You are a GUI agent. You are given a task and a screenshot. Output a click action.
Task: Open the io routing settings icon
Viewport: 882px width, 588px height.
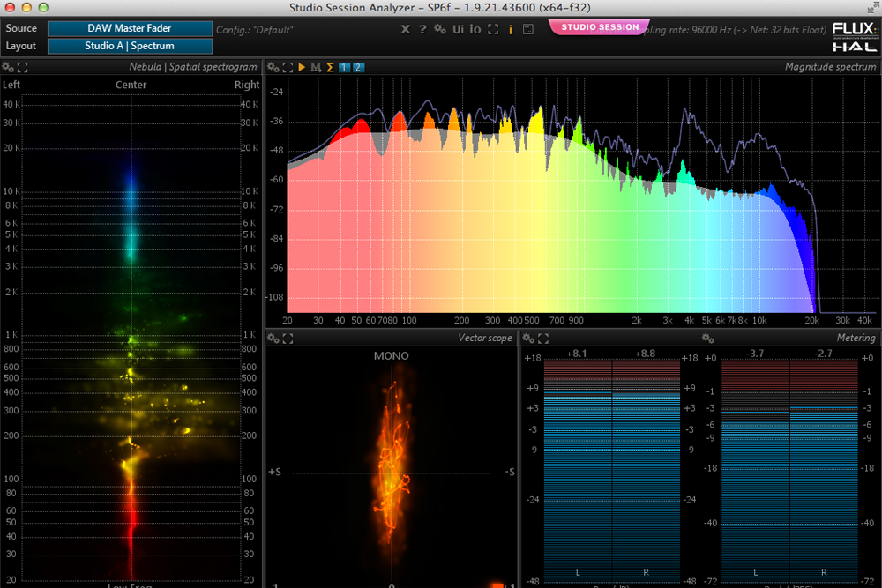(x=475, y=30)
